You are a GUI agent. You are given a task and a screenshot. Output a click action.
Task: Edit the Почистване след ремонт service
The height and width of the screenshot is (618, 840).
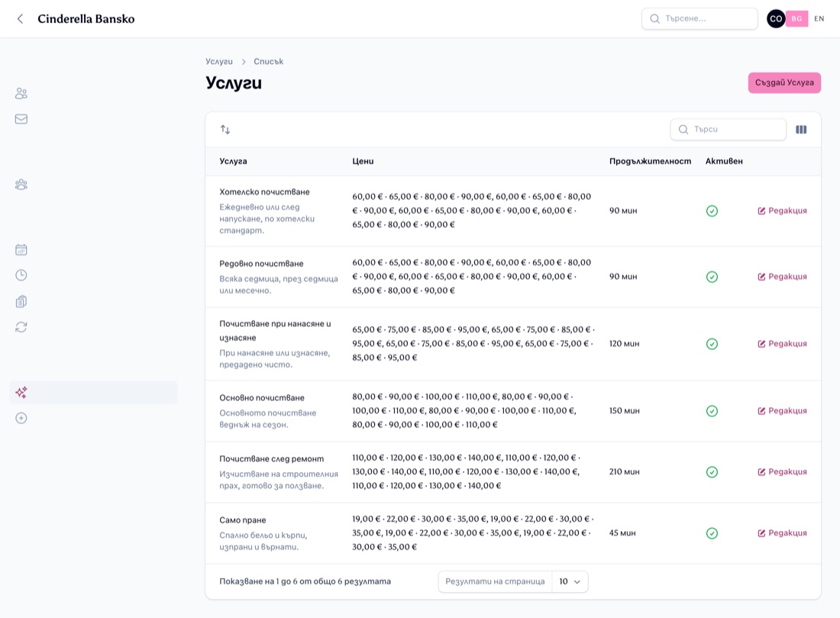click(x=782, y=471)
